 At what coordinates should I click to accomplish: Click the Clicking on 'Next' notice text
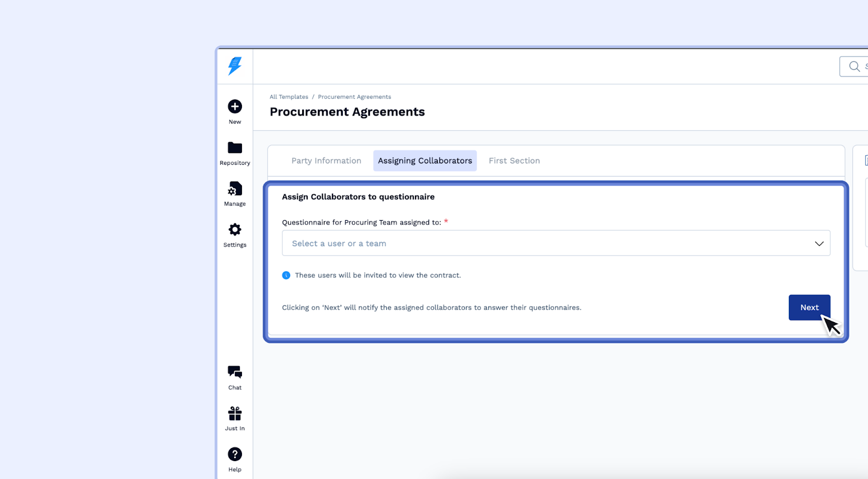(432, 308)
